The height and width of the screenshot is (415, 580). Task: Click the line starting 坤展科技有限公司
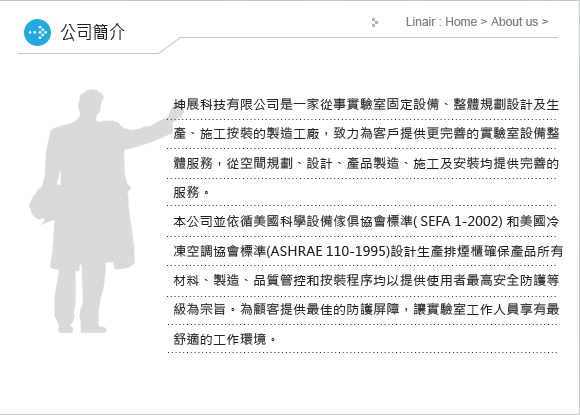pyautogui.click(x=366, y=105)
